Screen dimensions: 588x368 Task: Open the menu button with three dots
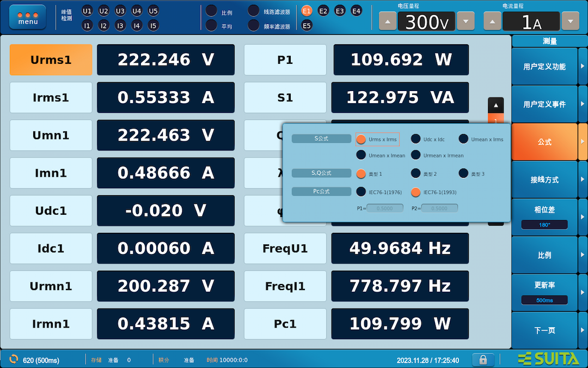[x=28, y=17]
